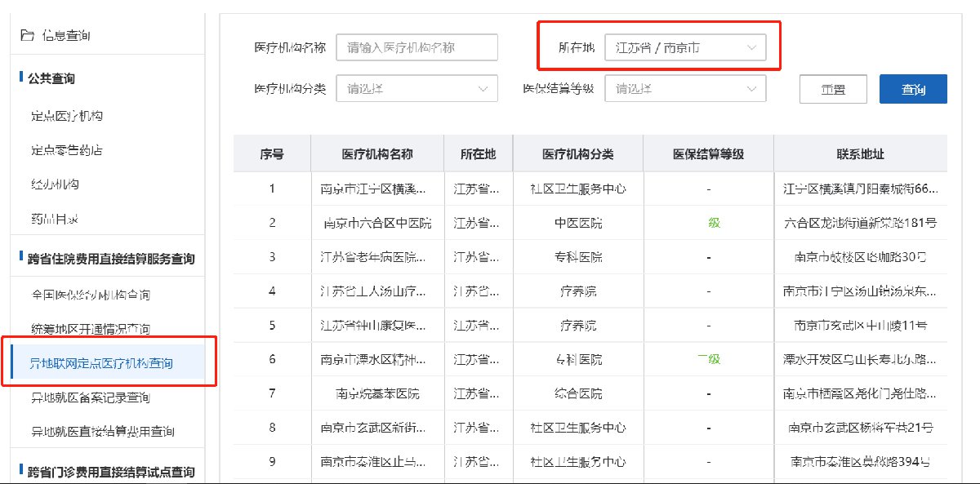Go to 定点零售药店 menu item

pyautogui.click(x=67, y=150)
